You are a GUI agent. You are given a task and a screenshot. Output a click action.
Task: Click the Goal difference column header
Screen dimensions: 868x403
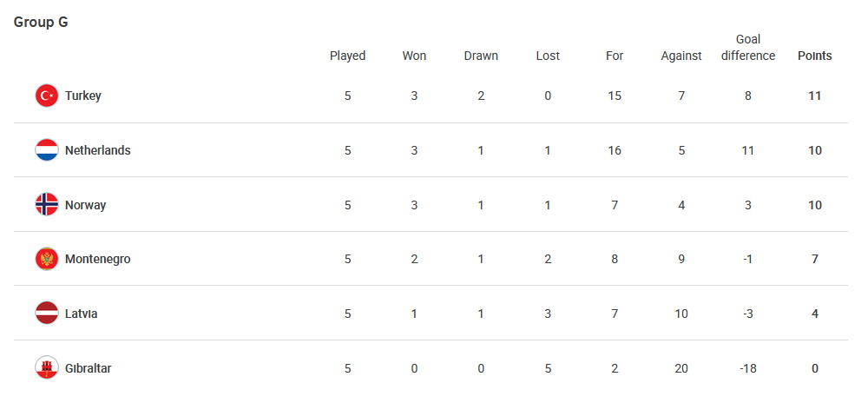pyautogui.click(x=748, y=48)
